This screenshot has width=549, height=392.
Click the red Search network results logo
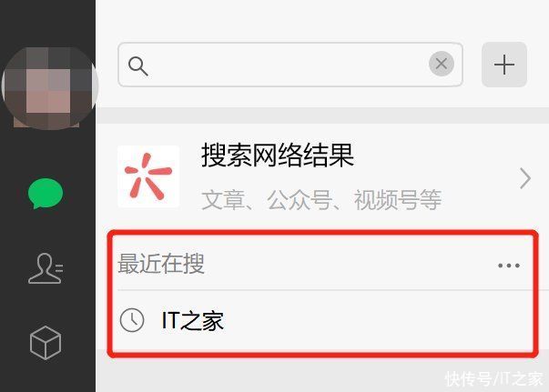[148, 176]
